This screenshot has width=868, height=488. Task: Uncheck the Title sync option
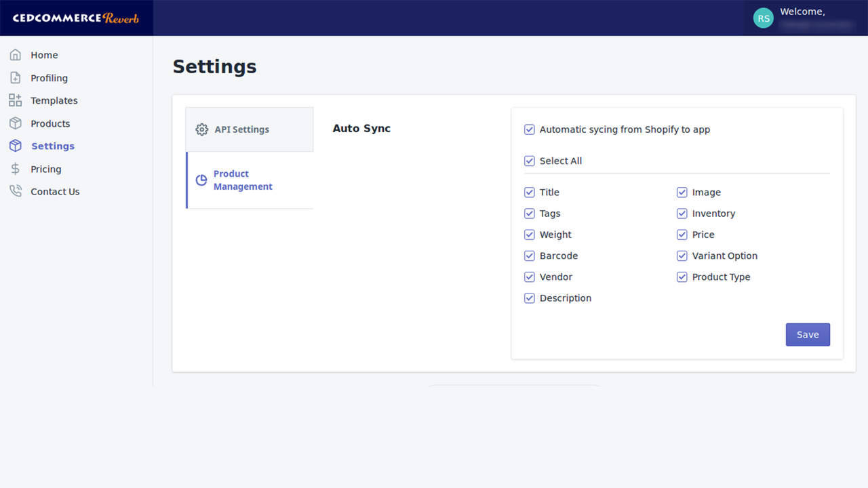529,192
